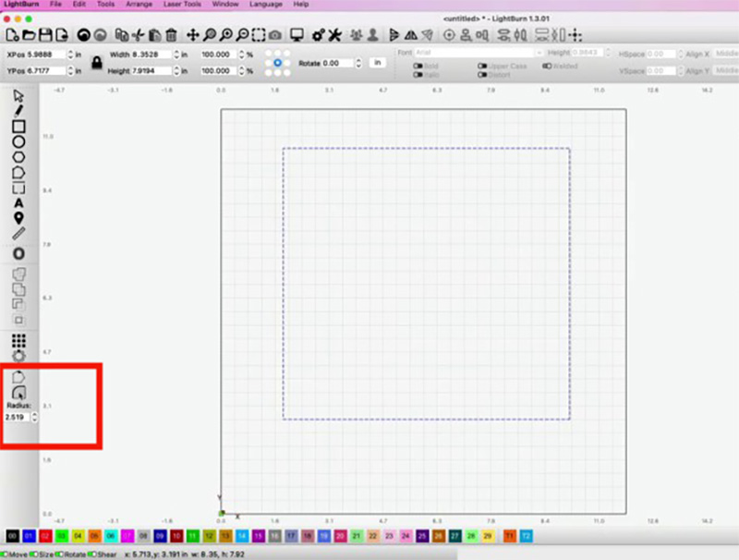The height and width of the screenshot is (560, 739).
Task: Choose the Text tool (A icon)
Action: [x=18, y=202]
